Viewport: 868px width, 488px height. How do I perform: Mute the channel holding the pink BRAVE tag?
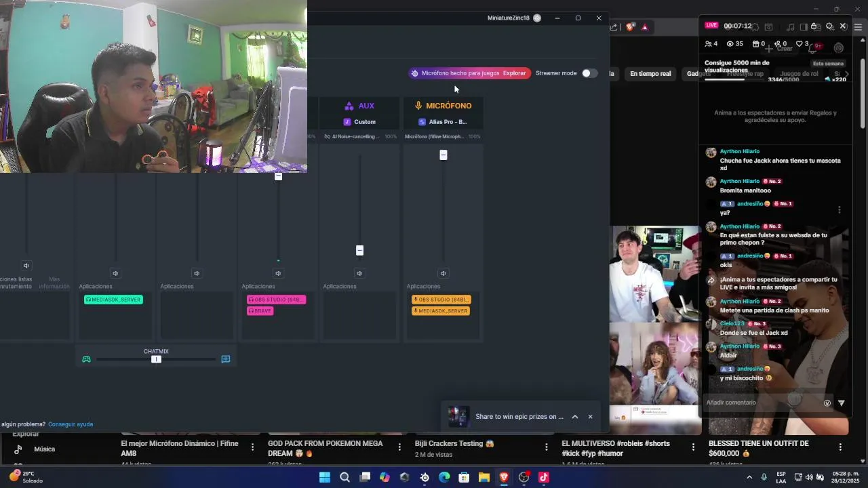pos(278,274)
